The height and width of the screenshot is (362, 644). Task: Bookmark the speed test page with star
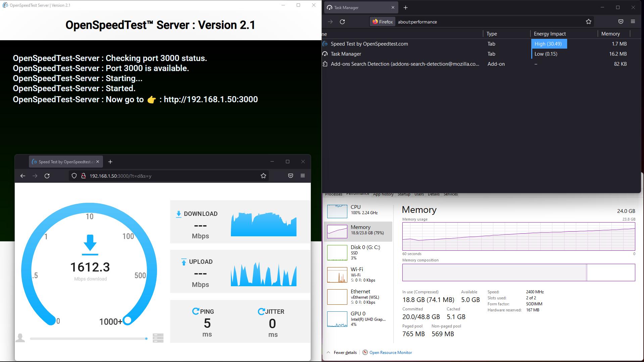263,176
